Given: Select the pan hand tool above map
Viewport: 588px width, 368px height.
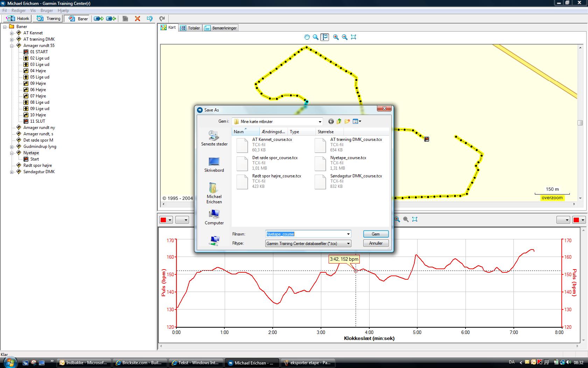Looking at the screenshot, I should click(x=307, y=37).
